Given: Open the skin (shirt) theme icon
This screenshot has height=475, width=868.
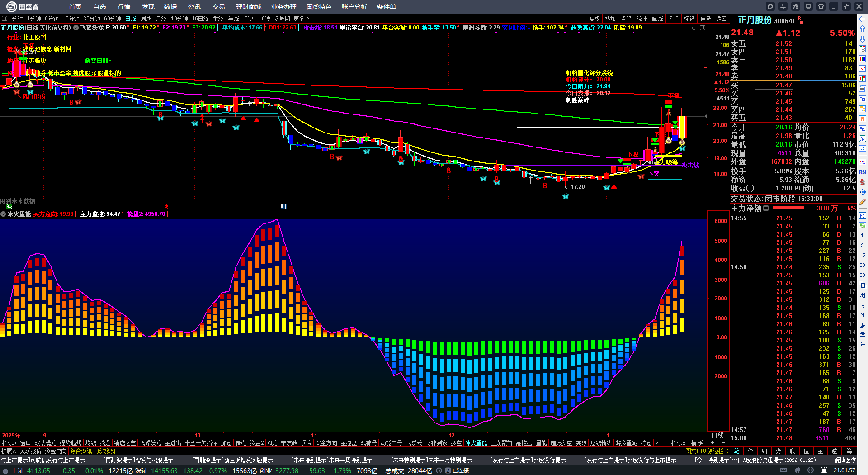Looking at the screenshot, I should tap(821, 6).
